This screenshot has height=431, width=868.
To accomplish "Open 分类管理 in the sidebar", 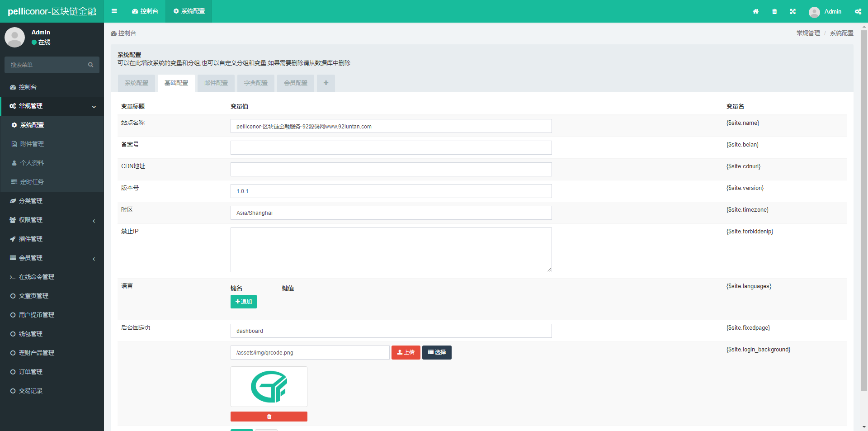I will click(52, 201).
